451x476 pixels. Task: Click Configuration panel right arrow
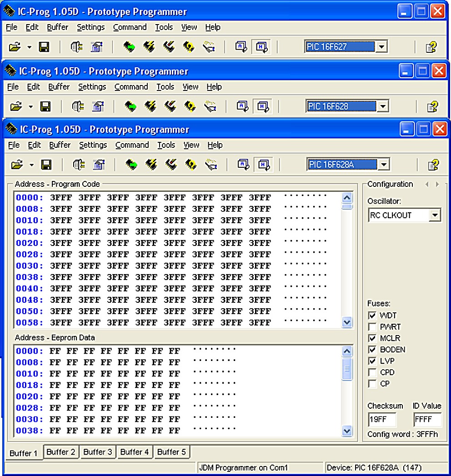tap(437, 184)
